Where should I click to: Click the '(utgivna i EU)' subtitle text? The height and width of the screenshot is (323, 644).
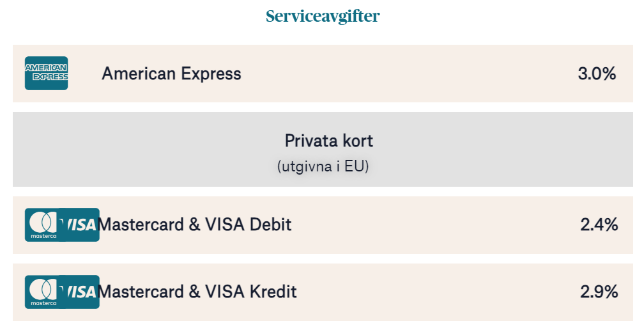pos(323,166)
